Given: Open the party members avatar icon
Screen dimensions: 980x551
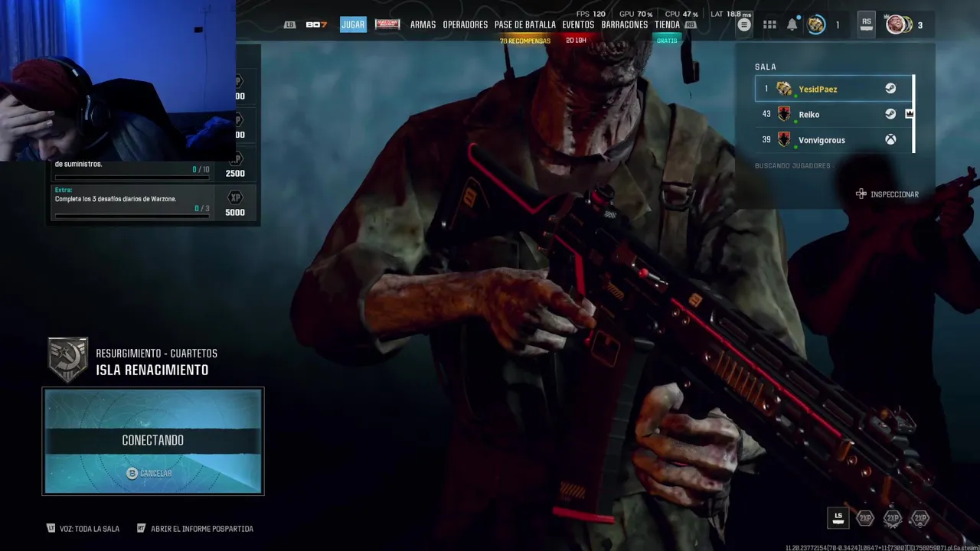Looking at the screenshot, I should [897, 24].
